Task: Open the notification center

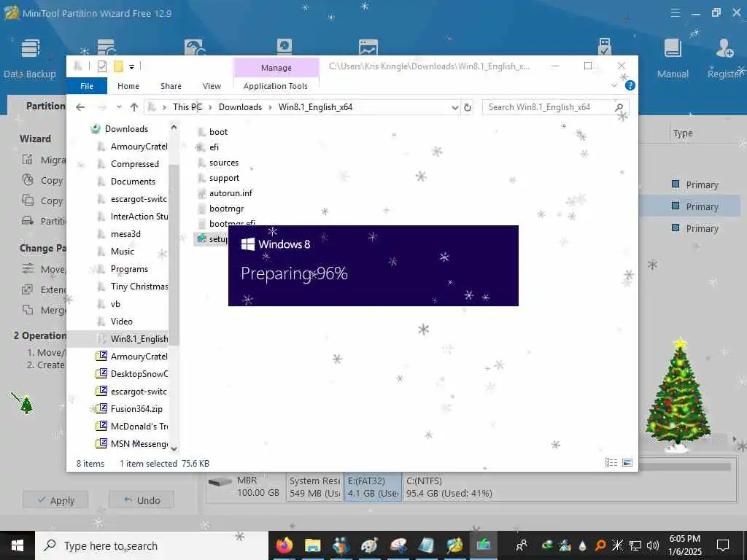Action: click(x=723, y=545)
